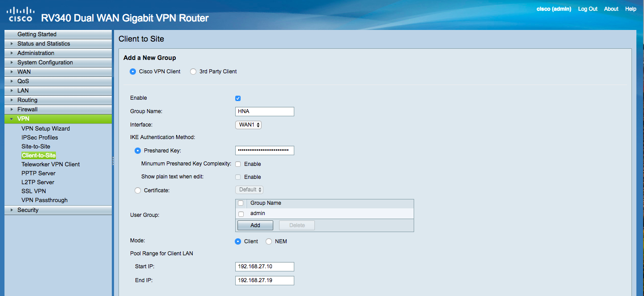This screenshot has width=644, height=296.
Task: Click the admin row in User Group table
Action: click(x=325, y=214)
